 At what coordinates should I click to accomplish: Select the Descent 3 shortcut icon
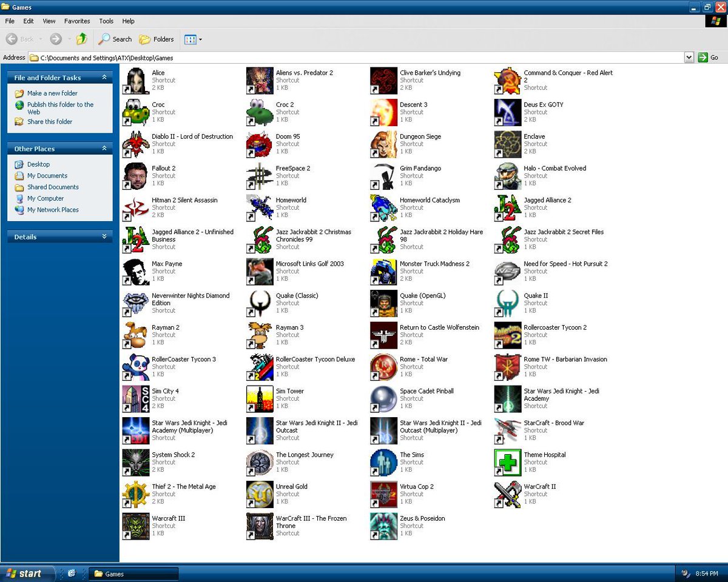pyautogui.click(x=384, y=112)
